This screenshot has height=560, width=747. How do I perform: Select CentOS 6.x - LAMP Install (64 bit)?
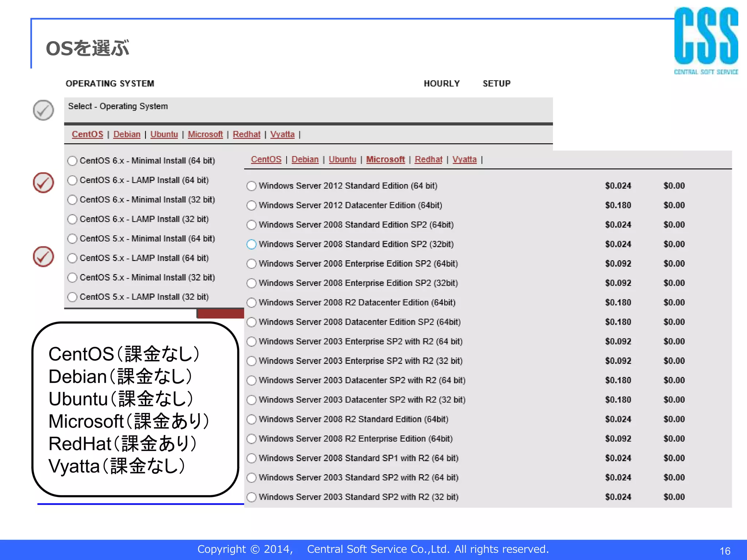pyautogui.click(x=72, y=180)
